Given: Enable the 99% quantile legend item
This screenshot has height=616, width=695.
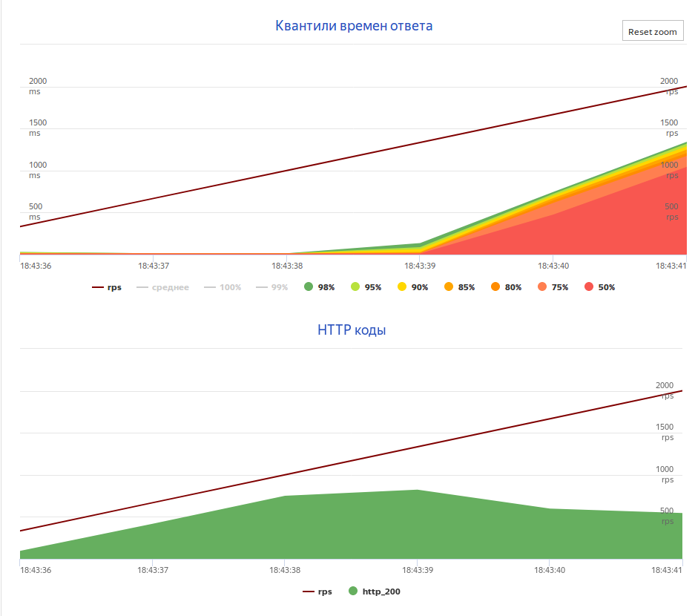Looking at the screenshot, I should (x=271, y=287).
